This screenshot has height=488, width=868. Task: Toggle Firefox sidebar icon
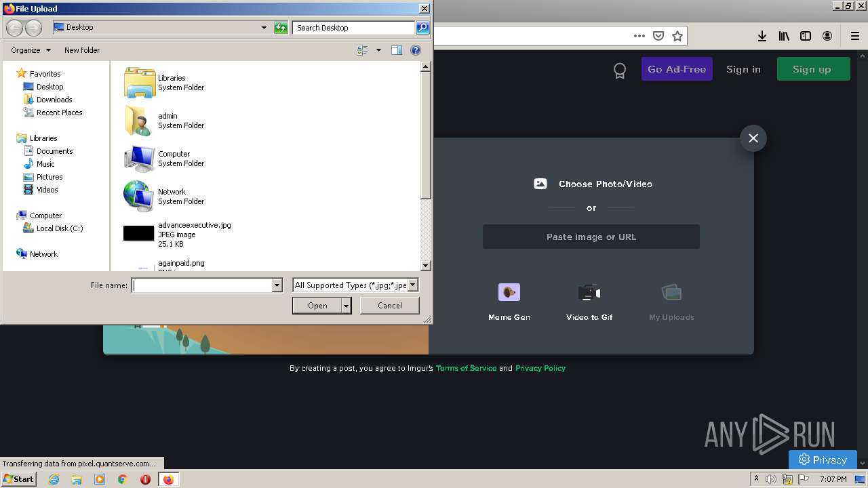click(806, 36)
